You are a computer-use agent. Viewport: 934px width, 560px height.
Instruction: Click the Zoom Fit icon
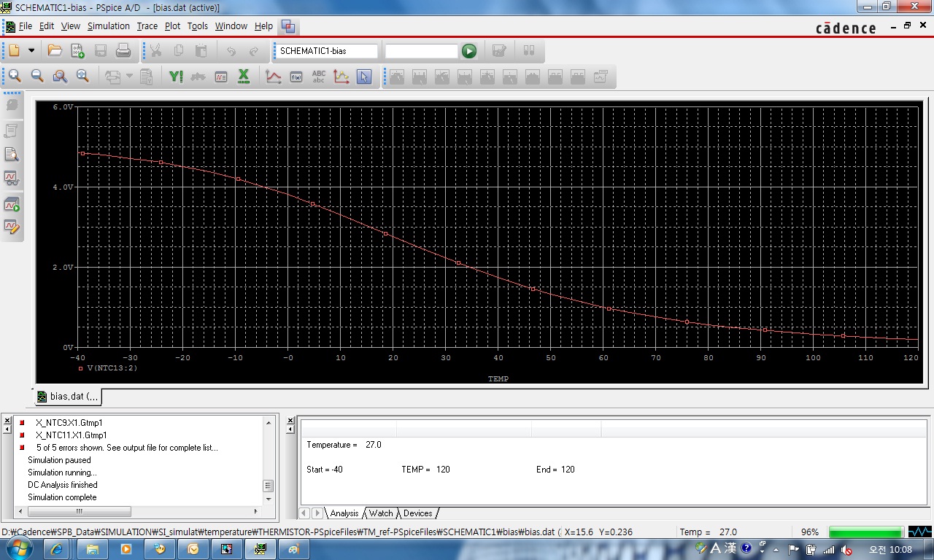[82, 76]
